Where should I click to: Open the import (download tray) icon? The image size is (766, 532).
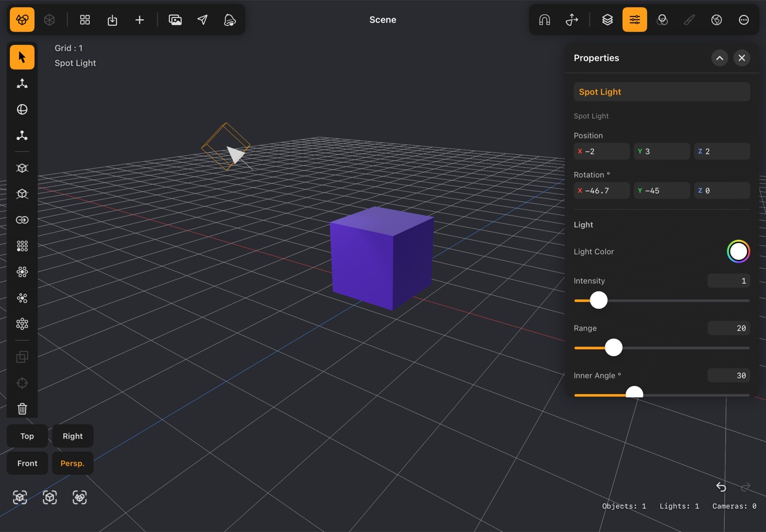coord(112,20)
